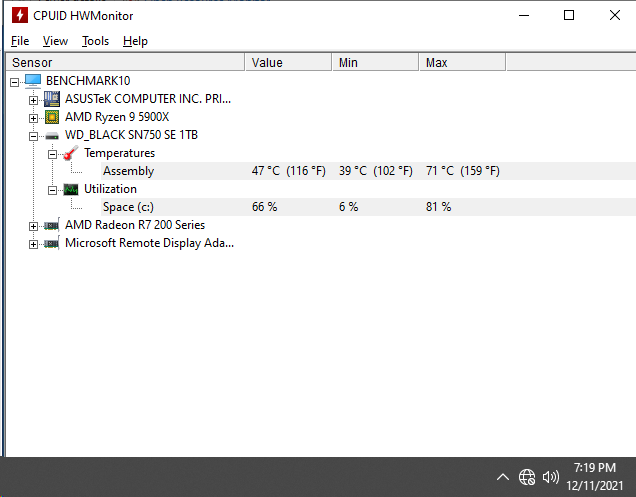Viewport: 636px width, 497px height.
Task: Collapse the Temperatures subtree
Action: point(52,155)
